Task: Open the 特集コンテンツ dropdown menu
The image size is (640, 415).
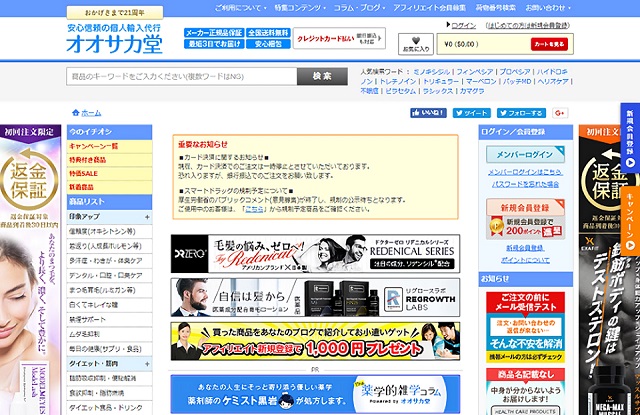Action: pyautogui.click(x=300, y=8)
